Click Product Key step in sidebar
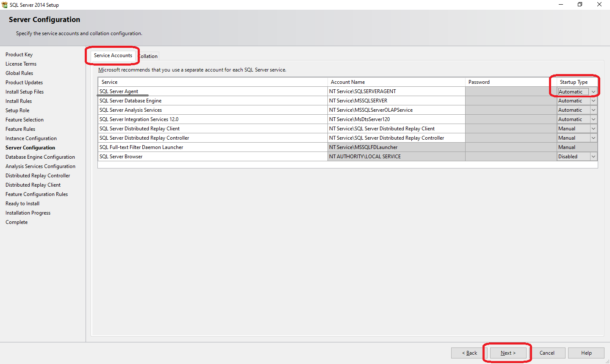The height and width of the screenshot is (364, 610). 19,55
